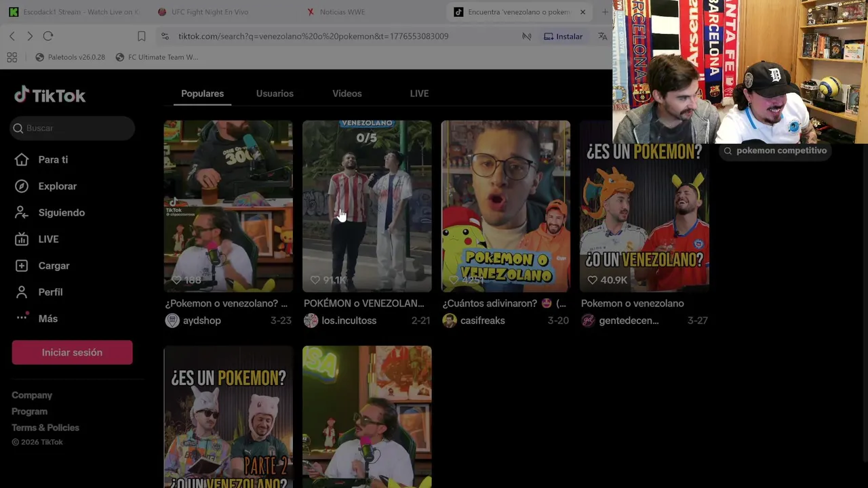Open the LIVE sidebar icon
Screen dimensions: 868x488
22,239
